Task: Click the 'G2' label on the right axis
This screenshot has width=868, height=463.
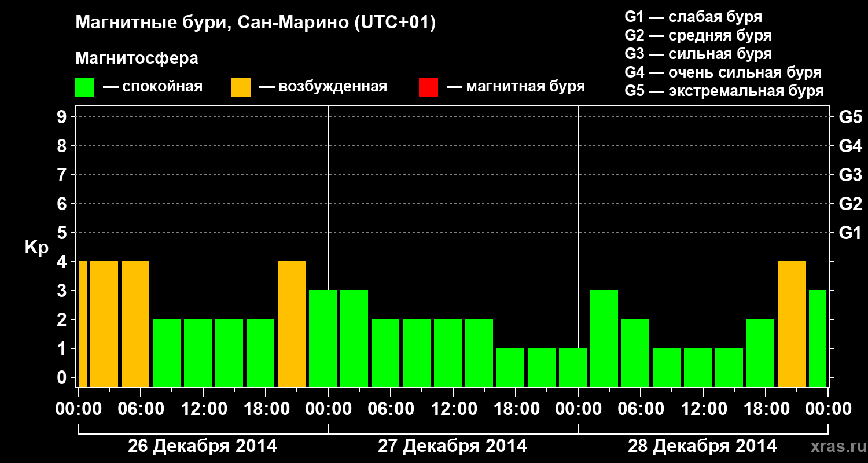Action: coord(850,204)
